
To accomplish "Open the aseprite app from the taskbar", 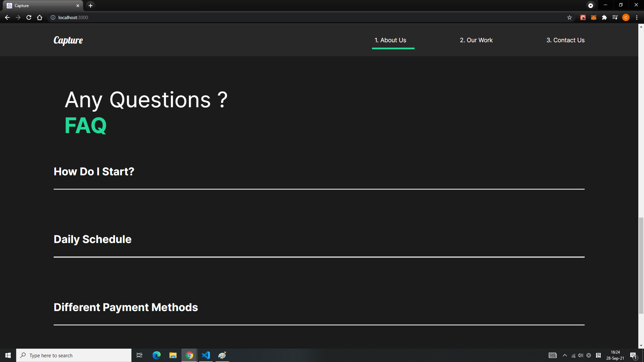I will (222, 355).
